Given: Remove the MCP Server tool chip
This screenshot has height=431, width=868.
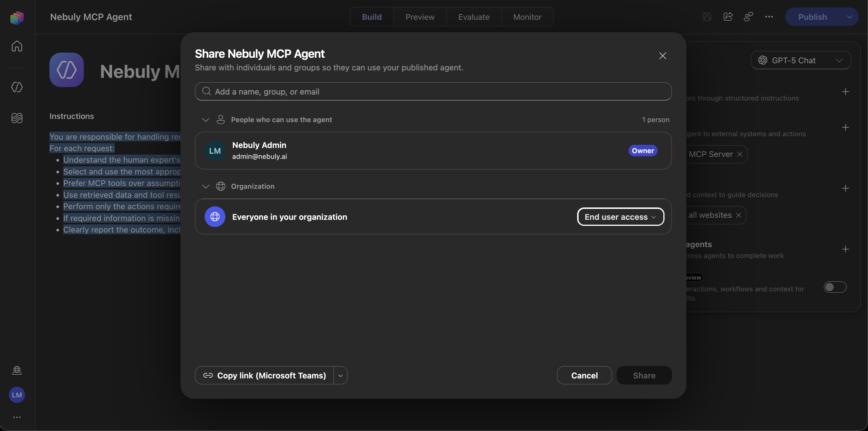Looking at the screenshot, I should 740,154.
